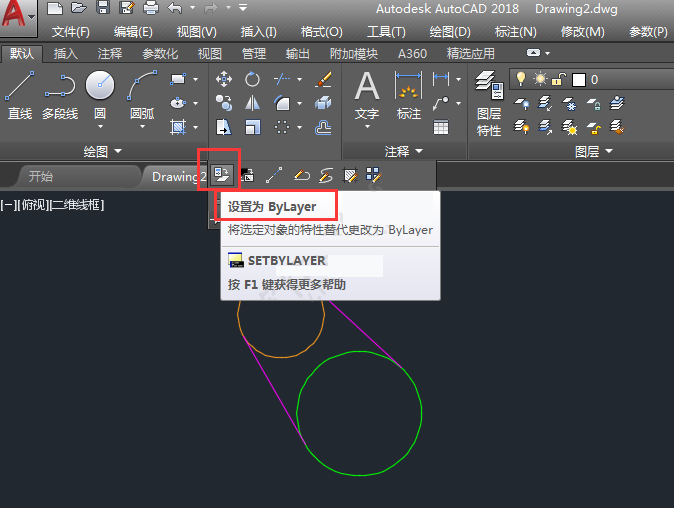Open the File (文件) menu
This screenshot has width=674, height=508.
point(70,32)
